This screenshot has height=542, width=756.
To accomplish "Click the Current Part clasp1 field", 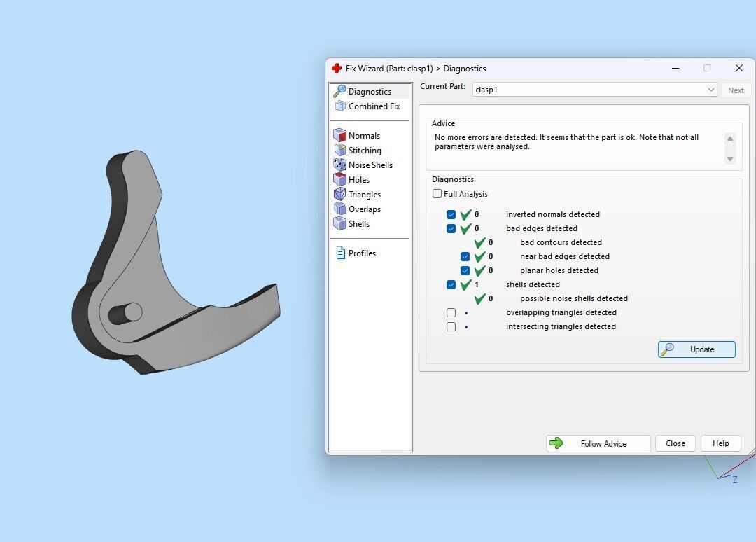I will [594, 90].
